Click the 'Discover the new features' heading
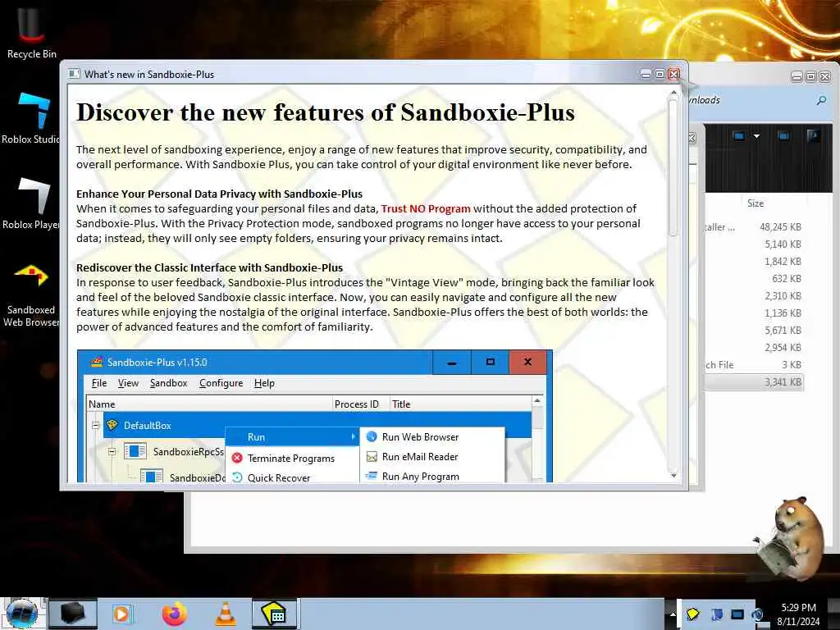 pos(325,112)
